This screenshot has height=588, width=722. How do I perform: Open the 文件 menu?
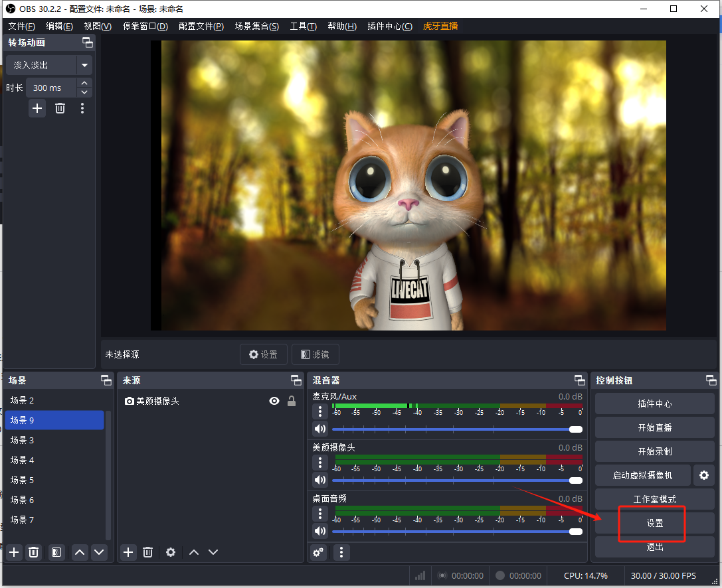pyautogui.click(x=22, y=27)
